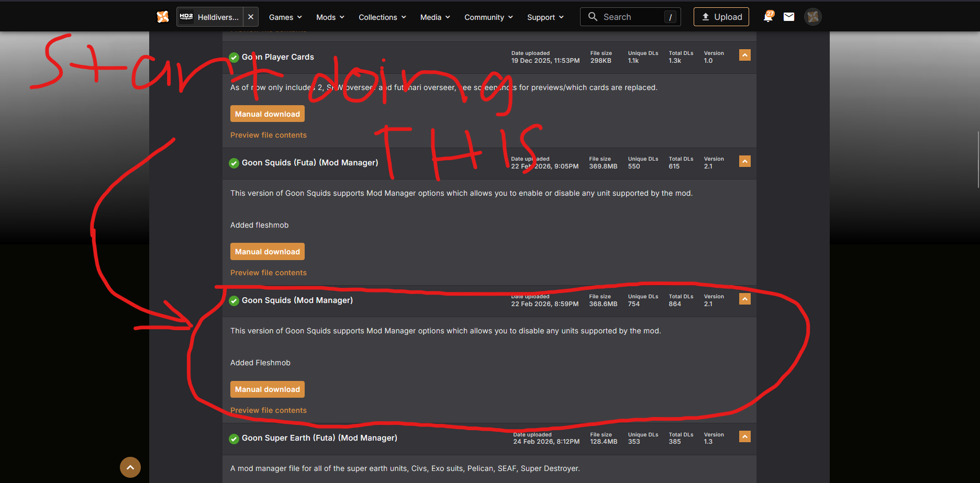
Task: Open the messages envelope icon
Action: click(789, 17)
